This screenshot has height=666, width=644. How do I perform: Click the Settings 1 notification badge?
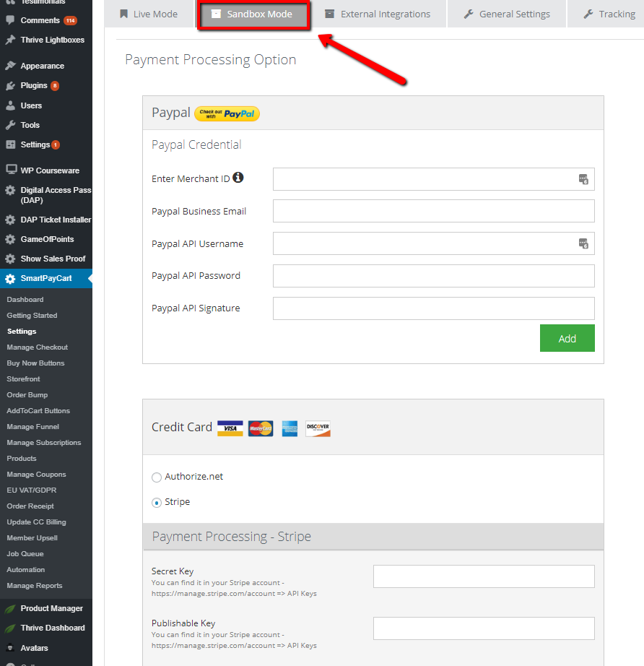56,145
